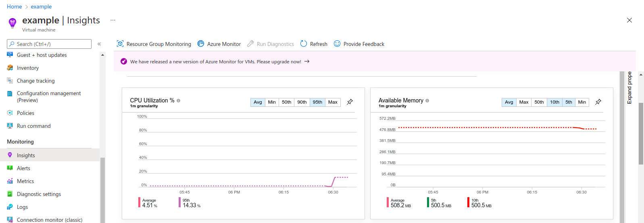Toggle 10th on Available Memory chart
This screenshot has height=223, width=644.
coord(554,102)
